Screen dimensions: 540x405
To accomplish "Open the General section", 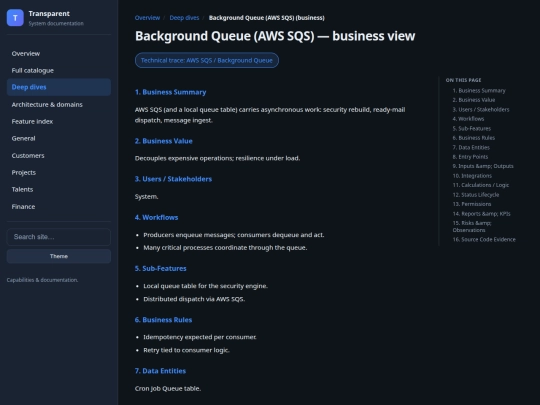I will 59,138.
